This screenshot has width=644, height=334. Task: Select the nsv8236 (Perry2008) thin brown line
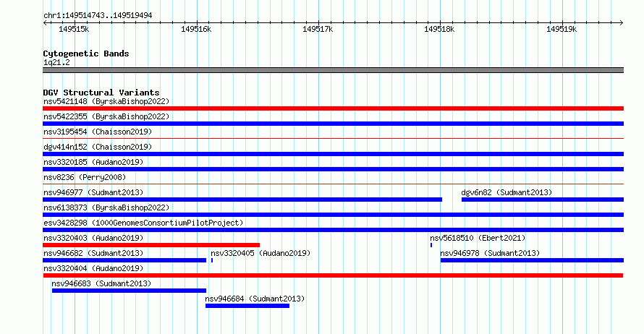(333, 184)
